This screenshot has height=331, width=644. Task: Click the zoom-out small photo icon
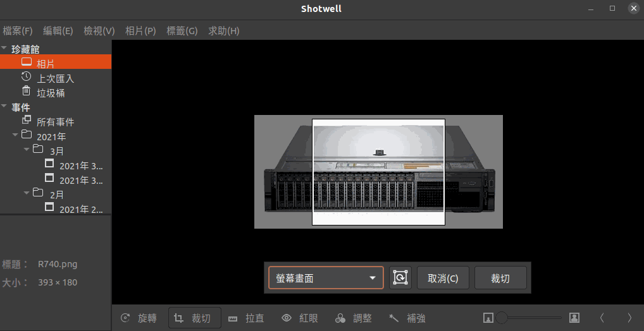[488, 318]
